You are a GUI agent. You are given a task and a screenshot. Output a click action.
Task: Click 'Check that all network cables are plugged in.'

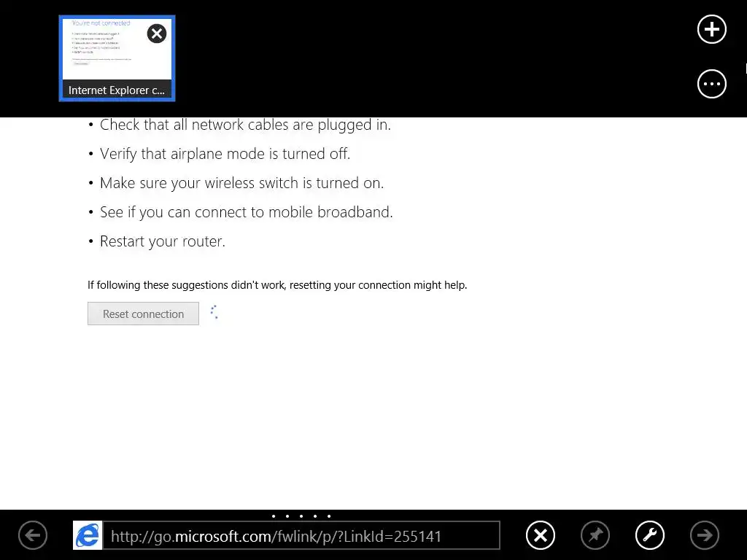(245, 125)
